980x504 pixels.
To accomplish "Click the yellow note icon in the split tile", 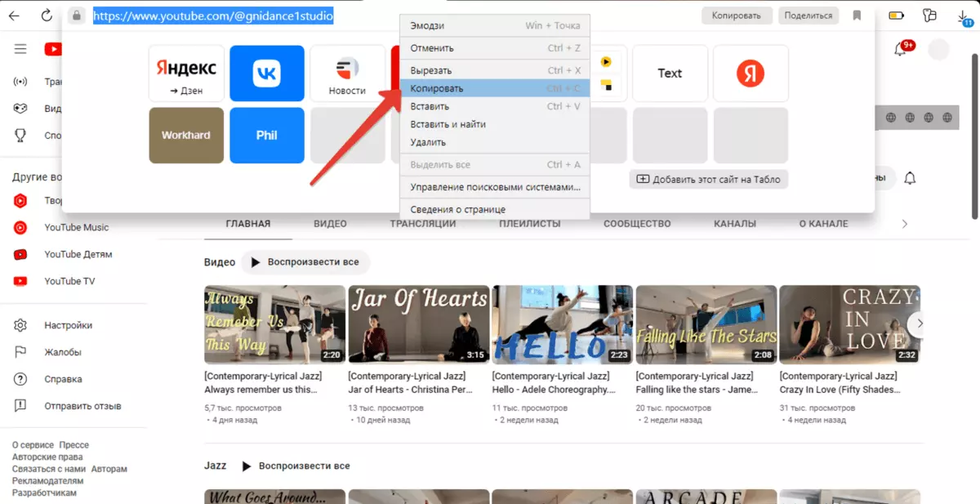I will pyautogui.click(x=606, y=85).
